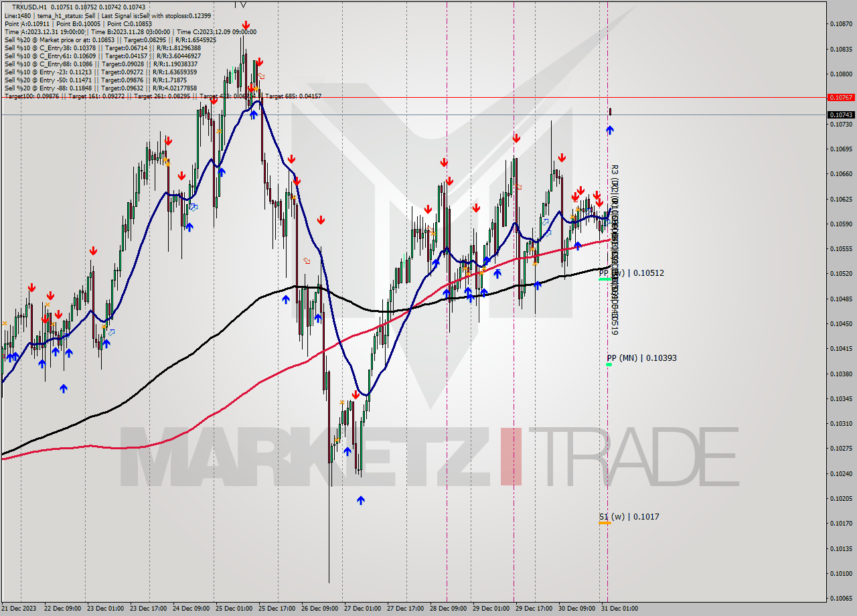Click the Sell %10 @ C_Entry88 line
857x616 pixels.
(100, 64)
